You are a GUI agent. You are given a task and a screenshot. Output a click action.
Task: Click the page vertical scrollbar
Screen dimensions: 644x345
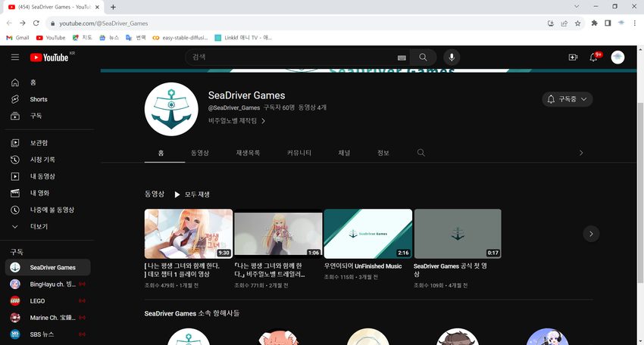640,193
